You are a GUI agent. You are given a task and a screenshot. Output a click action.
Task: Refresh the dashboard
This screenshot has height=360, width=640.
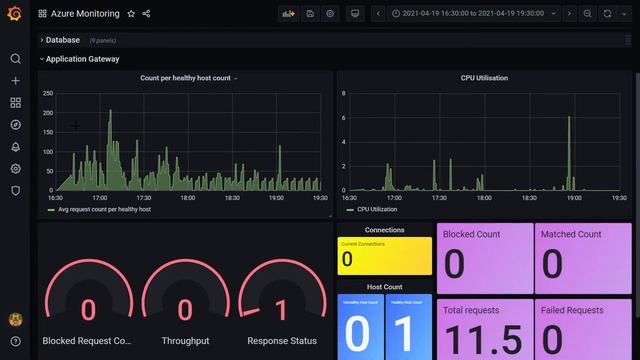pyautogui.click(x=607, y=13)
